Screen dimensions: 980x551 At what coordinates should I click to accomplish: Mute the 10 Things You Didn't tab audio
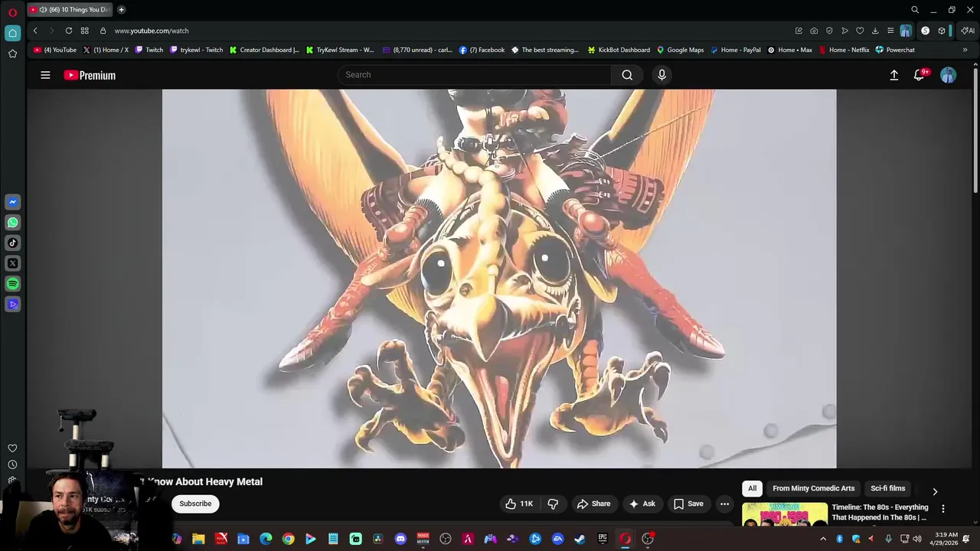point(43,10)
